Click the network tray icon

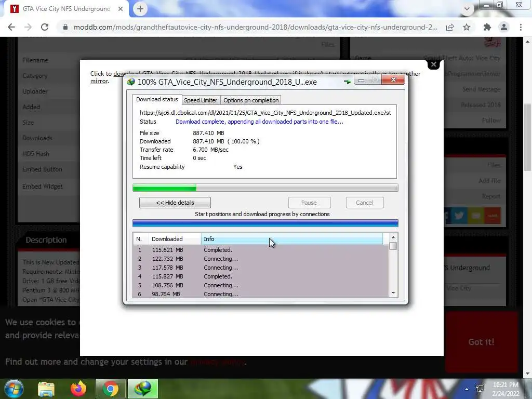click(480, 389)
